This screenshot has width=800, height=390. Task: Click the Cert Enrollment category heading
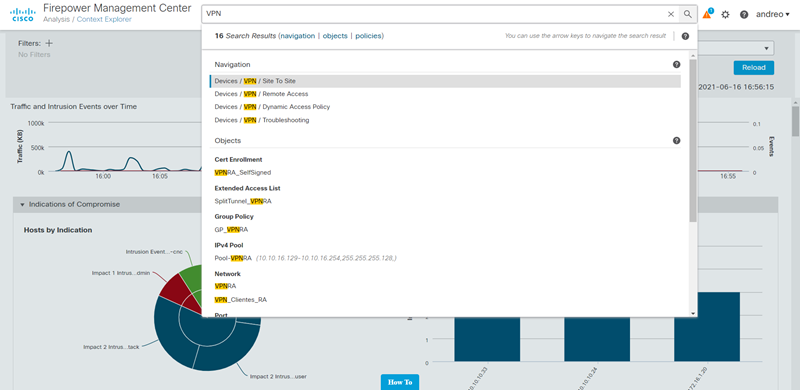coord(238,159)
